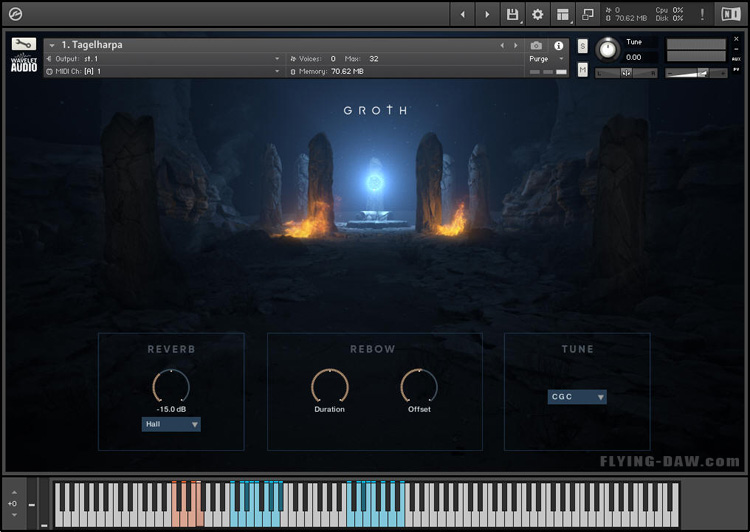Open the save floppy-disk menu
750x532 pixels.
coord(512,15)
